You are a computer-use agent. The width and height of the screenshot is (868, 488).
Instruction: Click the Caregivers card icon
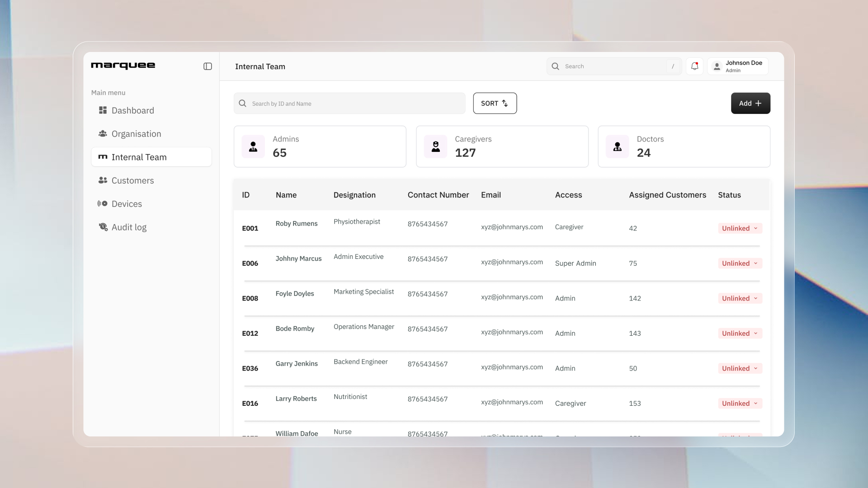(435, 146)
